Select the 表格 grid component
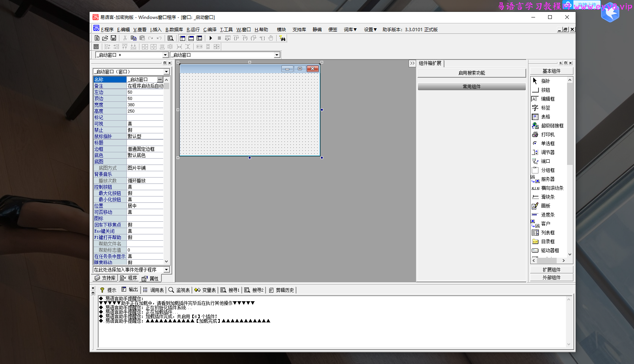 coord(546,117)
